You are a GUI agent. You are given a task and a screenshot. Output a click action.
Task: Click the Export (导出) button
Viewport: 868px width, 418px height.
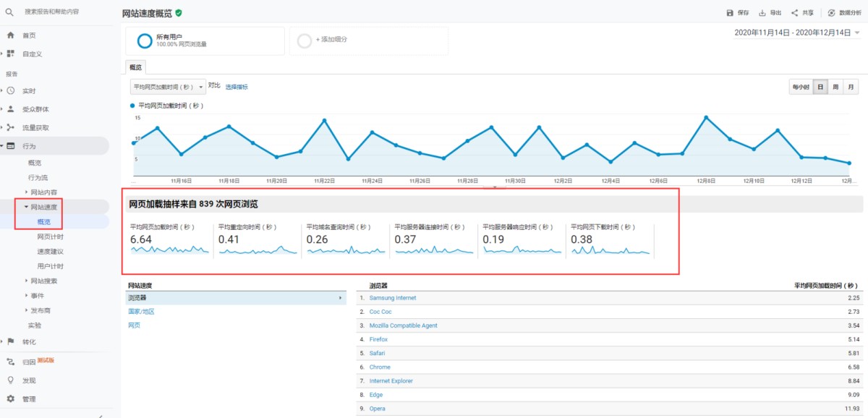click(x=770, y=13)
